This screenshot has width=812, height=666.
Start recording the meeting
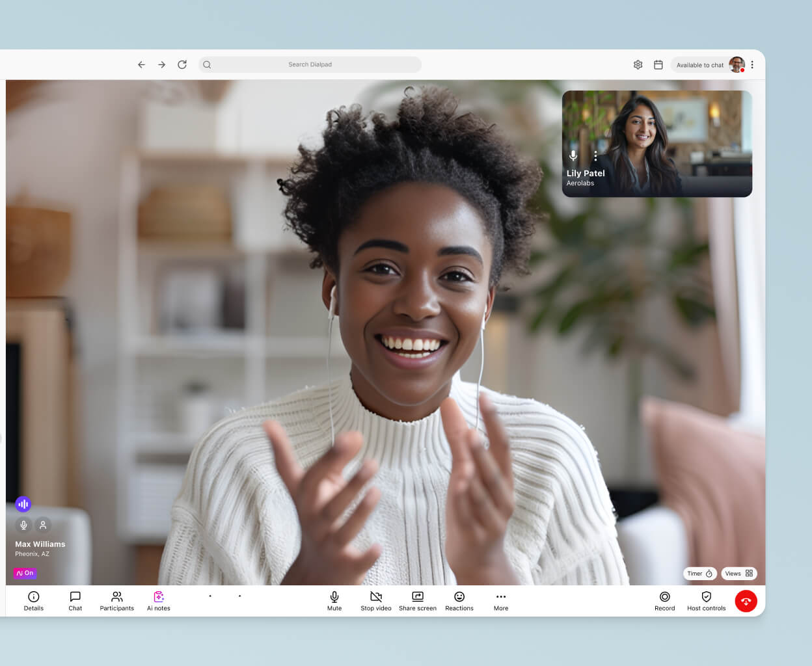coord(664,600)
